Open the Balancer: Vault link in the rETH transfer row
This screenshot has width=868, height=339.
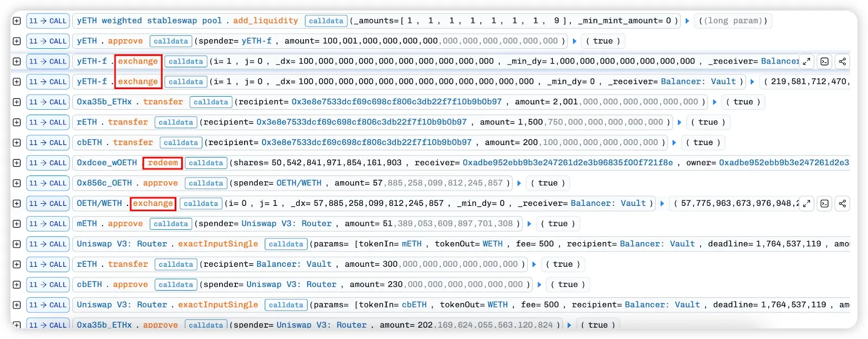pos(293,264)
